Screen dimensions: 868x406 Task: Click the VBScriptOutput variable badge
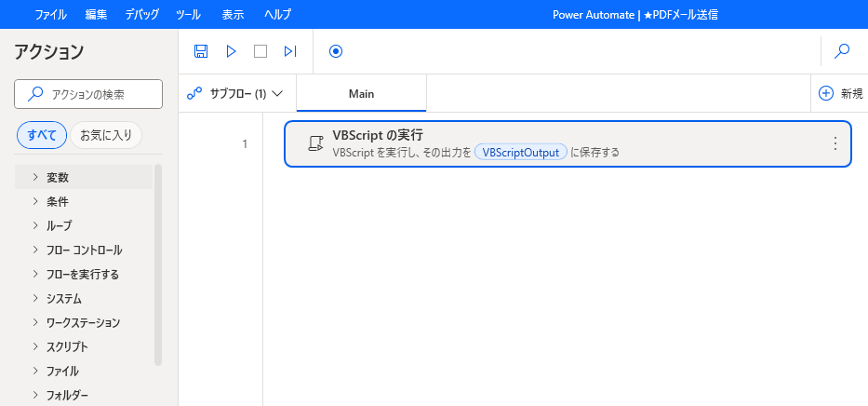click(520, 152)
